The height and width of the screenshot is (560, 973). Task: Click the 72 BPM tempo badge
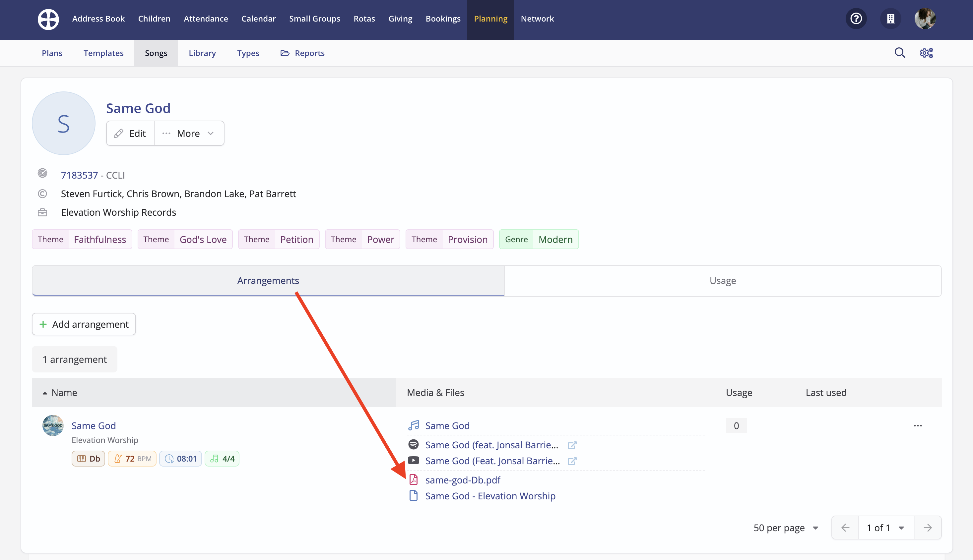[x=132, y=459]
